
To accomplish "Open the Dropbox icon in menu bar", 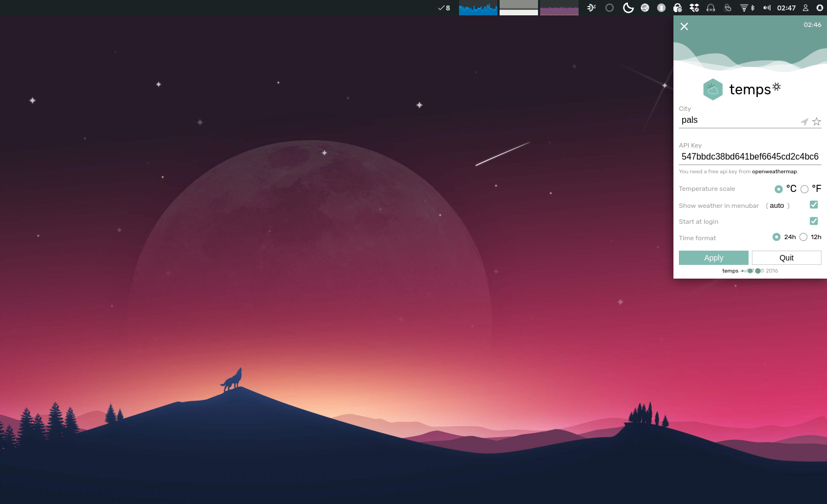I will click(x=694, y=8).
